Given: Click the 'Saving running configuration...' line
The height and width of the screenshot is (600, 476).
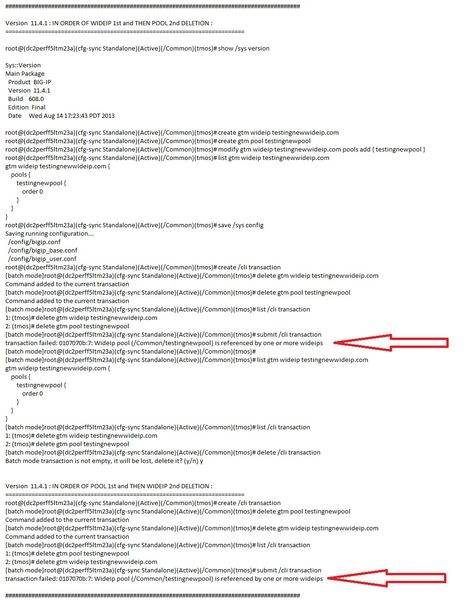Looking at the screenshot, I should tap(49, 233).
